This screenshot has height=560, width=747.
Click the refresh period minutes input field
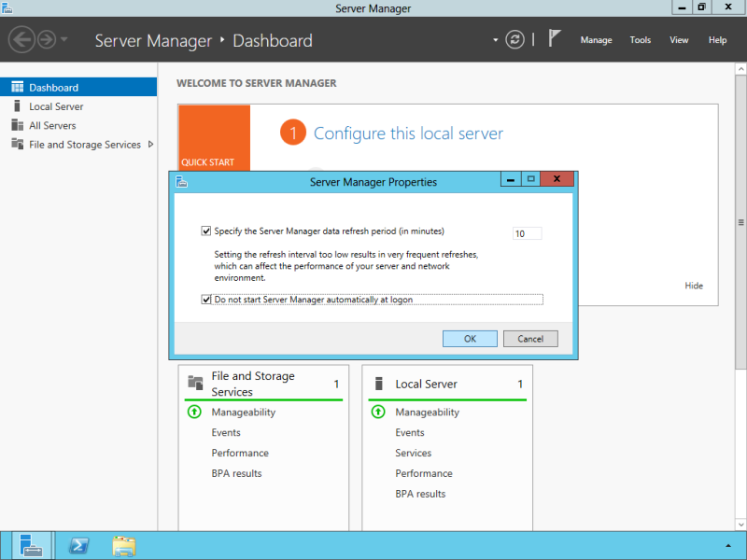tap(527, 233)
